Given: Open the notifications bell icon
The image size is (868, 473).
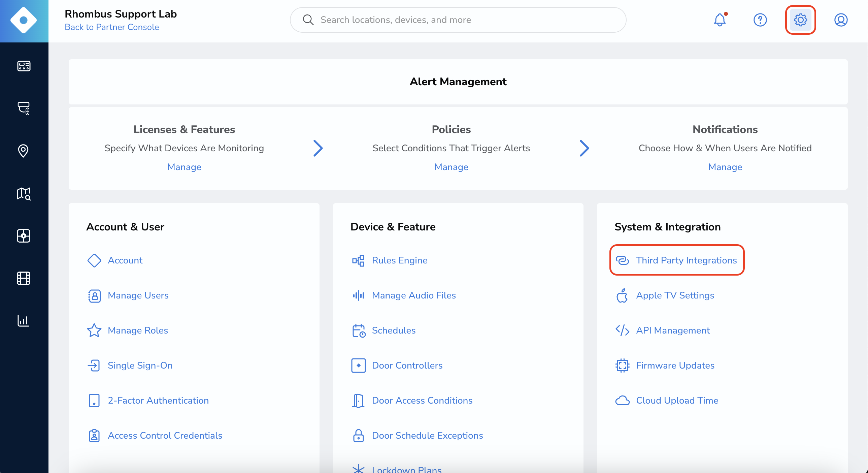Looking at the screenshot, I should 720,20.
